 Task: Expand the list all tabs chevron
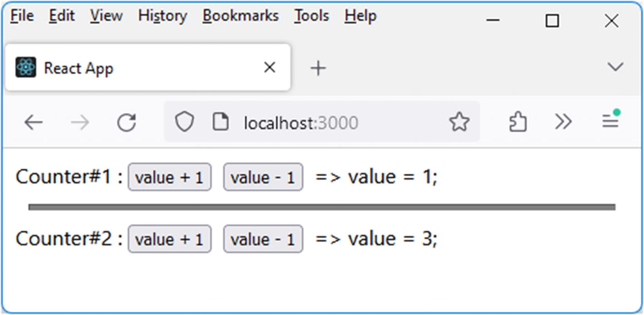click(615, 67)
